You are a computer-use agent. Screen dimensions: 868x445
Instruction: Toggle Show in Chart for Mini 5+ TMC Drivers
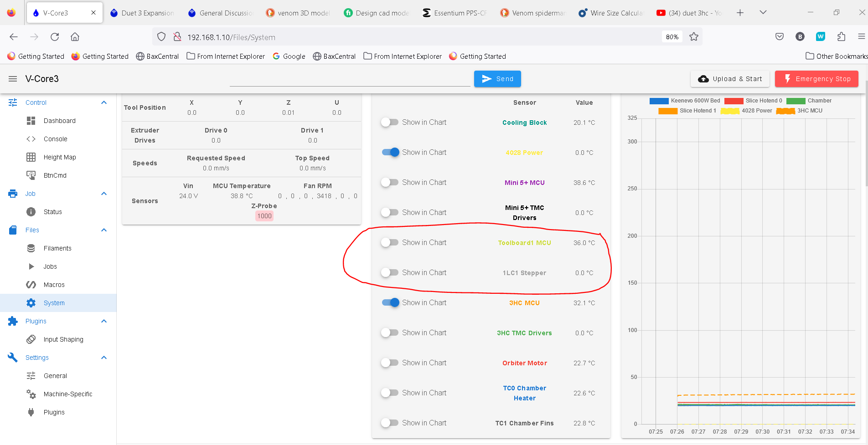[x=390, y=212]
